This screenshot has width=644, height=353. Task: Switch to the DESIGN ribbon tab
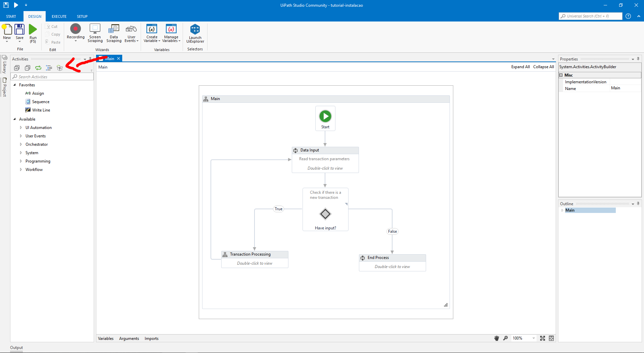coord(35,16)
